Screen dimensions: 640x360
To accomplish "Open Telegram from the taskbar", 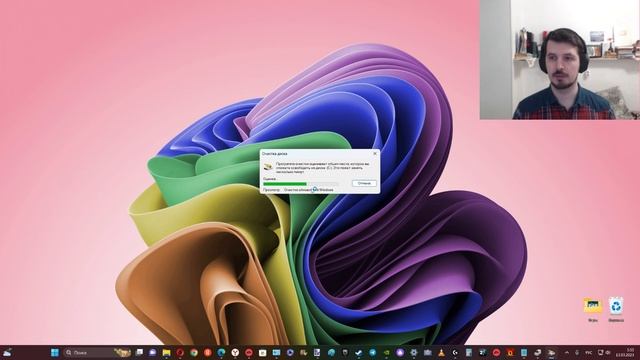I will [373, 353].
